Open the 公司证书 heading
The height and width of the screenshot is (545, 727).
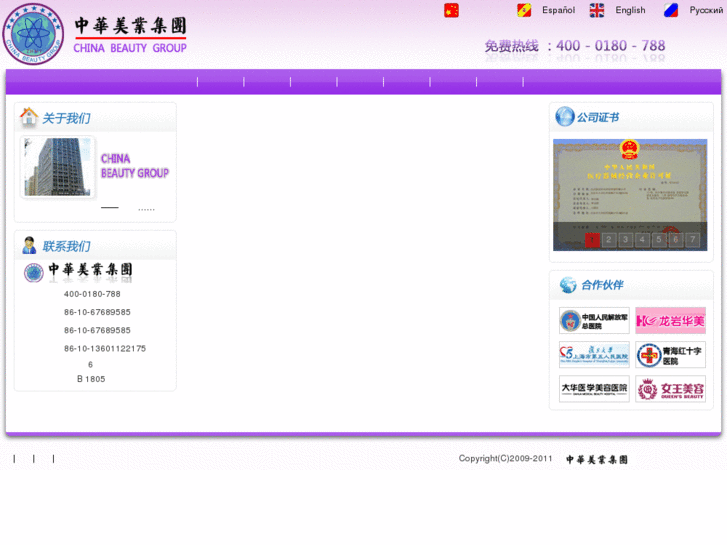598,117
